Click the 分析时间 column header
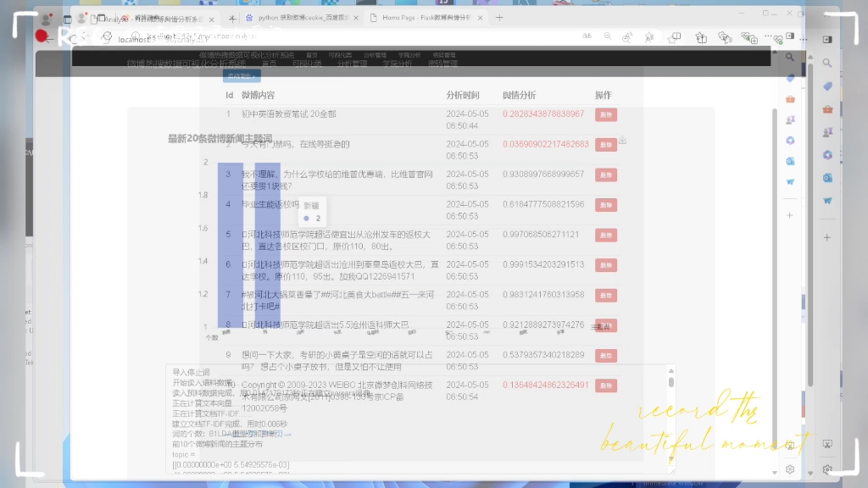 (463, 95)
